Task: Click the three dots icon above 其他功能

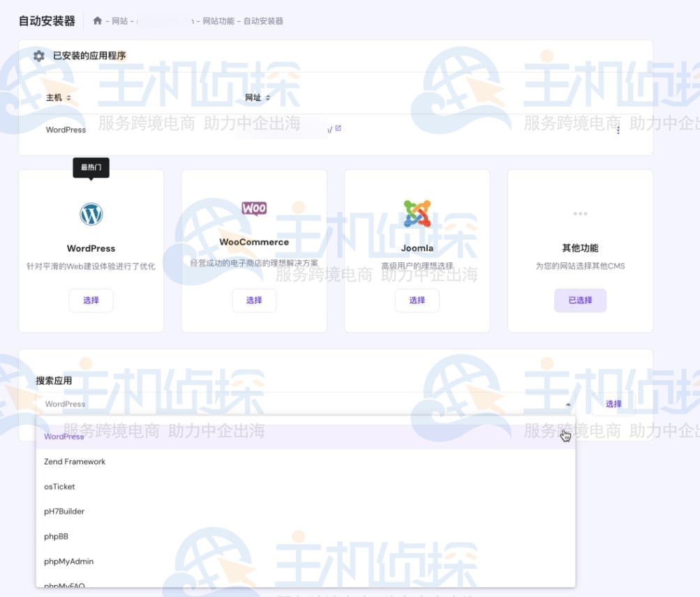Action: click(581, 213)
